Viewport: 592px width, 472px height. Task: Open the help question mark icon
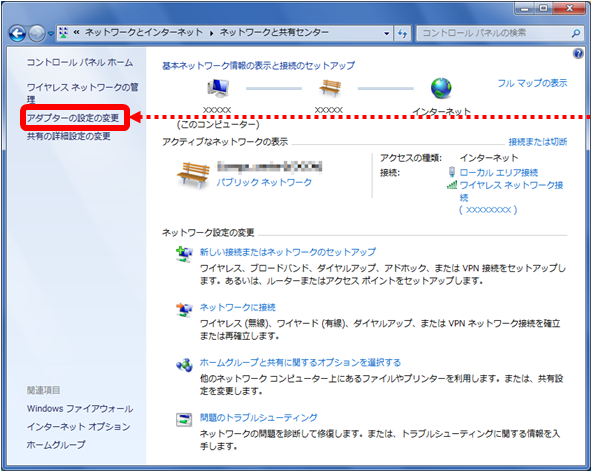(x=578, y=53)
